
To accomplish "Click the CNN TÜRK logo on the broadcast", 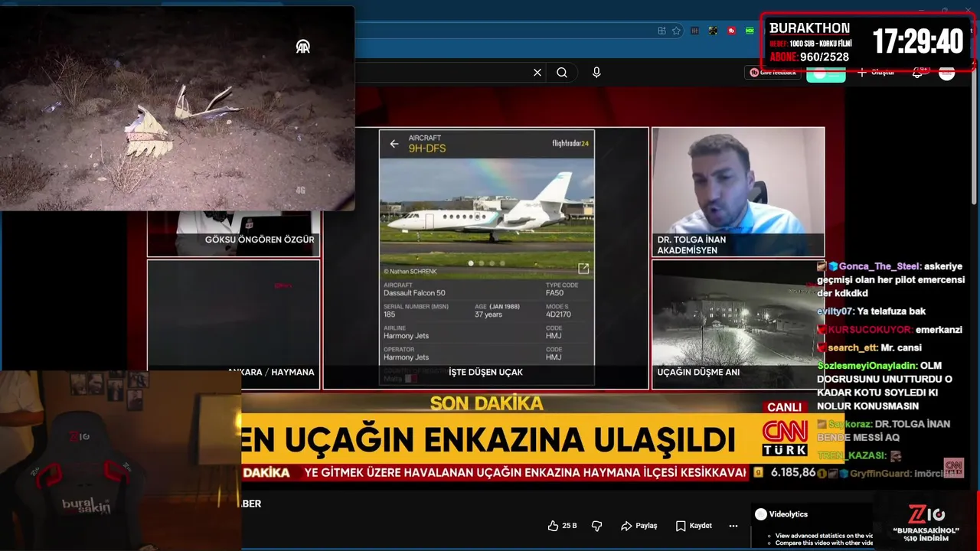I will [785, 438].
